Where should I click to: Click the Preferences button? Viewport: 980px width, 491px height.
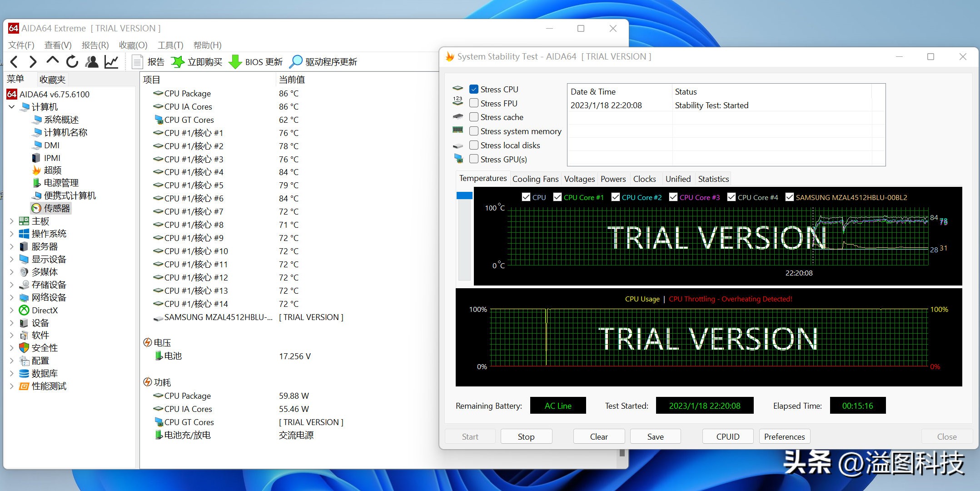[x=784, y=436]
